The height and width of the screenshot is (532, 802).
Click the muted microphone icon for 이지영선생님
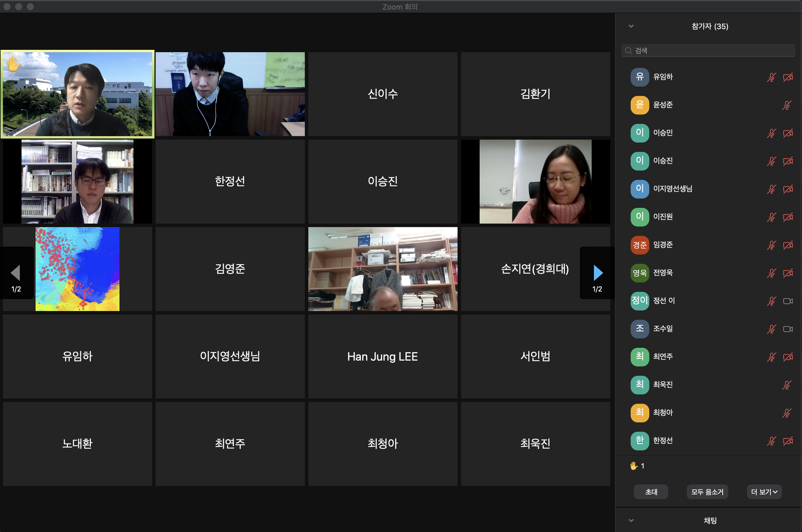coord(771,189)
